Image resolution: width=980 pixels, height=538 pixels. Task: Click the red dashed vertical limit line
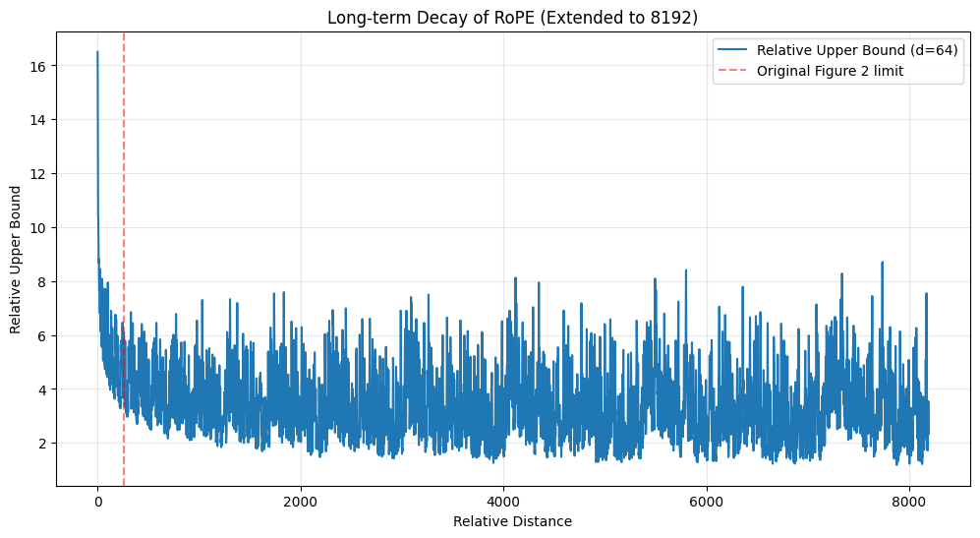pyautogui.click(x=124, y=197)
